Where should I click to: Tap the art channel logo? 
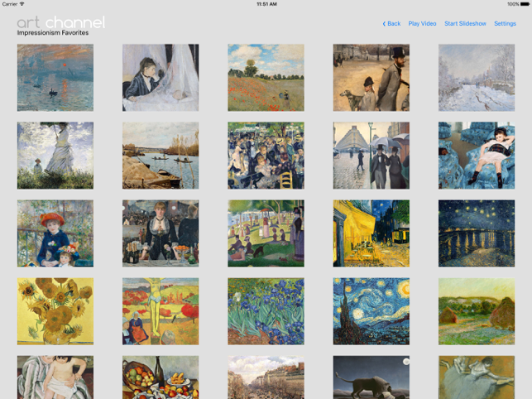click(61, 22)
